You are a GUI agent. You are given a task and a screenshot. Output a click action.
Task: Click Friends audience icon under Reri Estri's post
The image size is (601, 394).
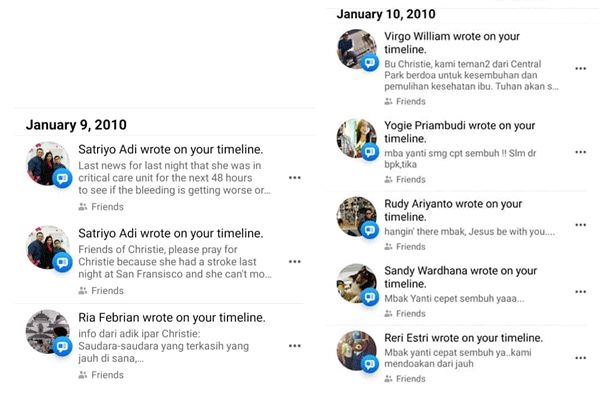coord(388,379)
